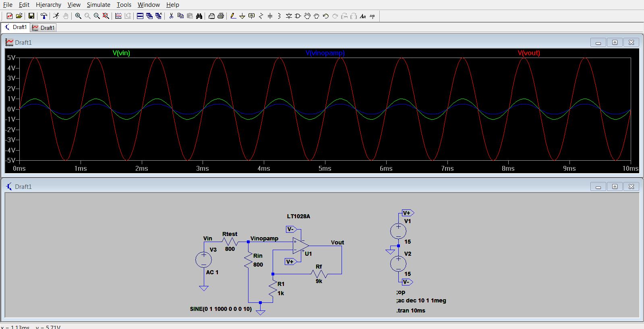
Task: Select the V3 voltage source symbol
Action: pyautogui.click(x=203, y=260)
